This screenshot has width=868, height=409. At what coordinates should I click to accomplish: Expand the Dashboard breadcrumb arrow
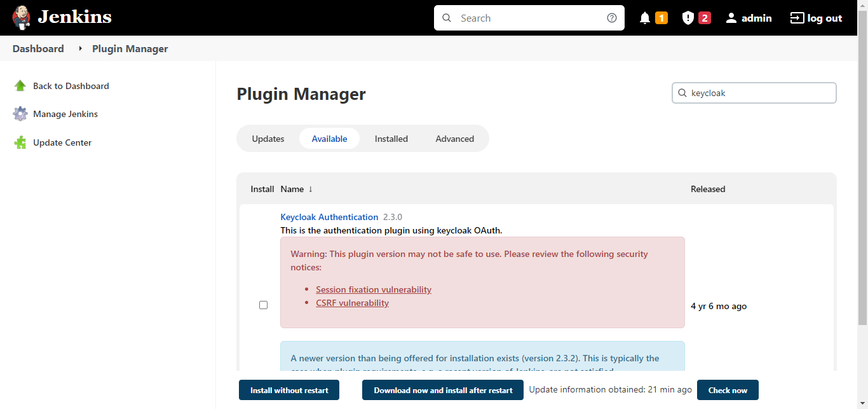click(81, 48)
